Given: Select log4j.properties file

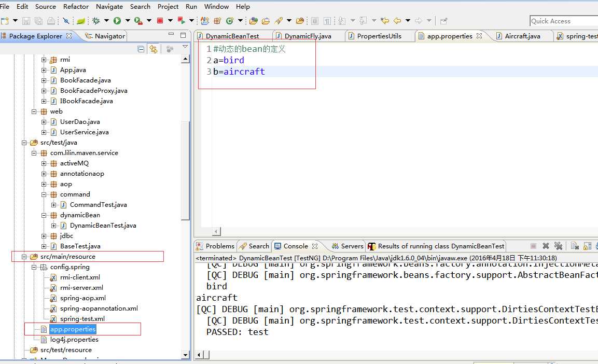Looking at the screenshot, I should [x=74, y=339].
